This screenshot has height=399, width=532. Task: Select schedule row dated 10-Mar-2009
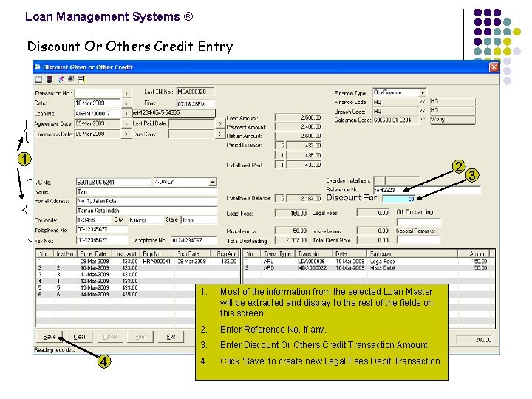[137, 268]
